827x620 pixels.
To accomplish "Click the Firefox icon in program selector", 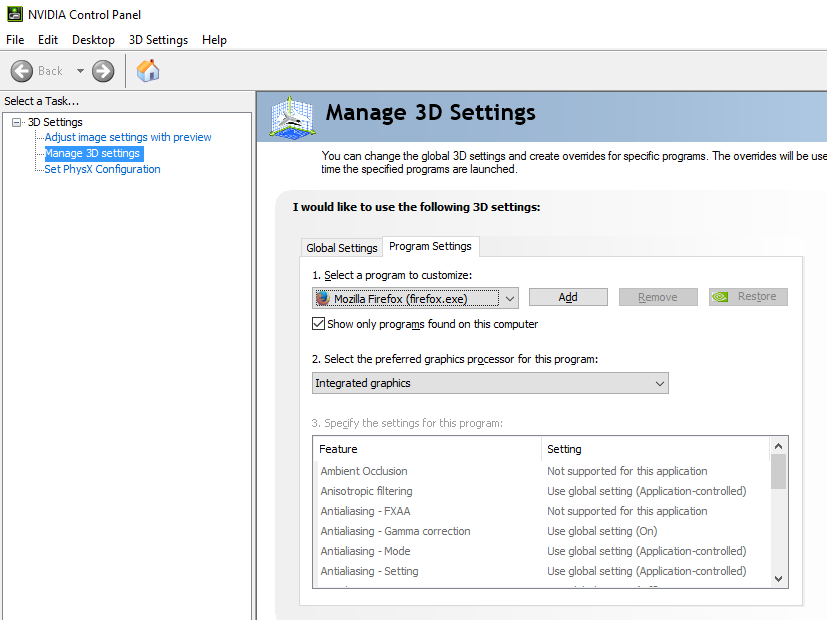I will pos(323,298).
